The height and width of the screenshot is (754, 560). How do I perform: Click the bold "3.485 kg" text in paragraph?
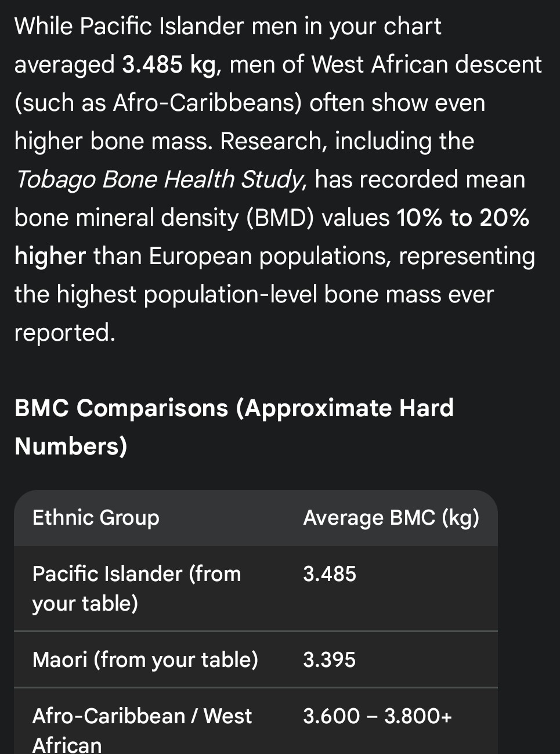(x=168, y=65)
